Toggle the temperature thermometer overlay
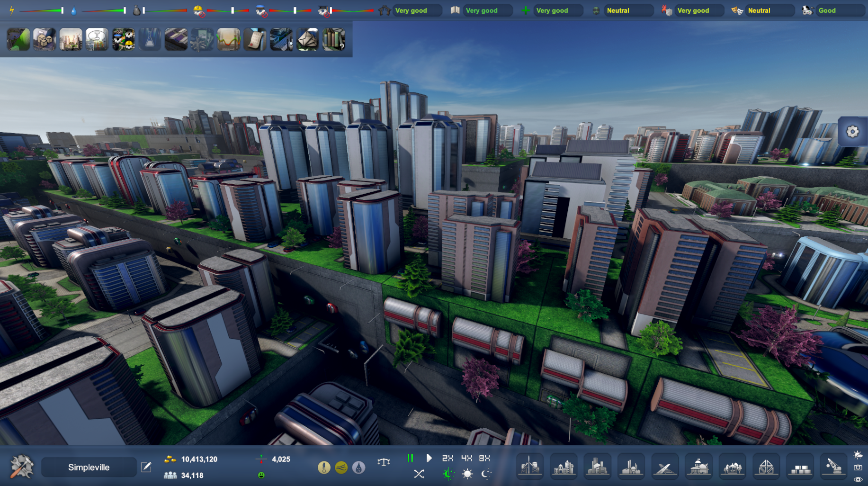This screenshot has width=868, height=486. 324,468
